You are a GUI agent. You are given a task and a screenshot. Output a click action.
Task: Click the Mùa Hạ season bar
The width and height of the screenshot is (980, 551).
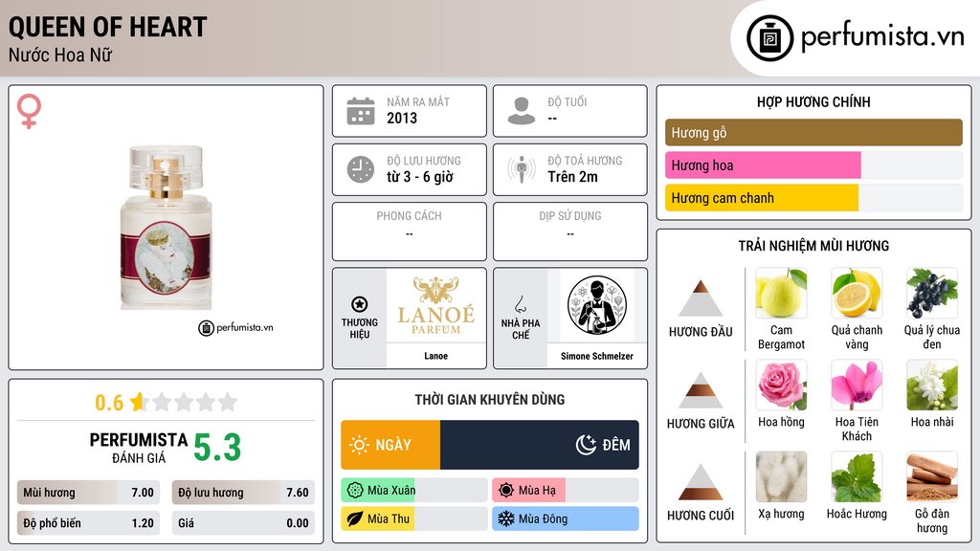click(565, 491)
